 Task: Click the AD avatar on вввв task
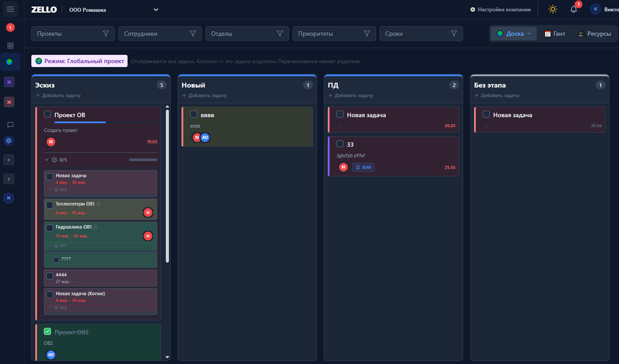pyautogui.click(x=205, y=138)
